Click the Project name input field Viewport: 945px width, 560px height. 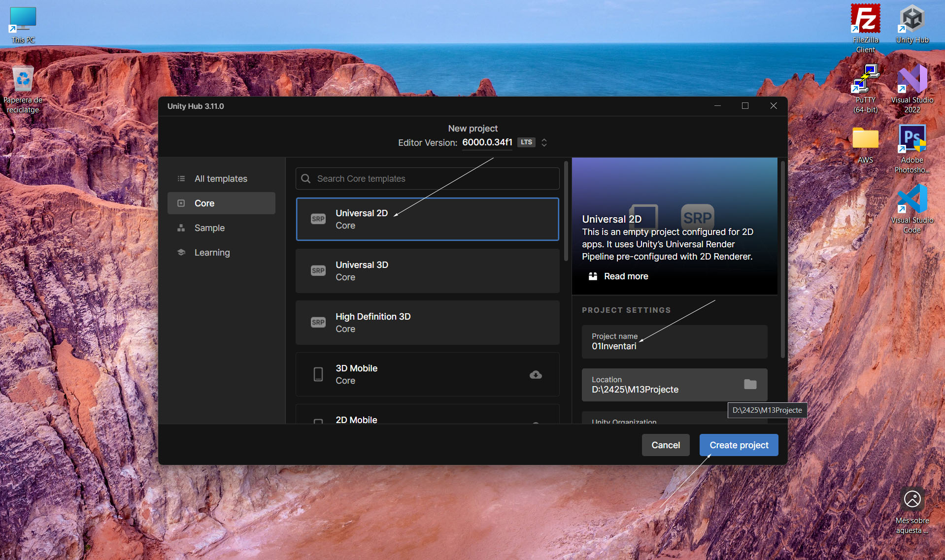click(x=674, y=342)
